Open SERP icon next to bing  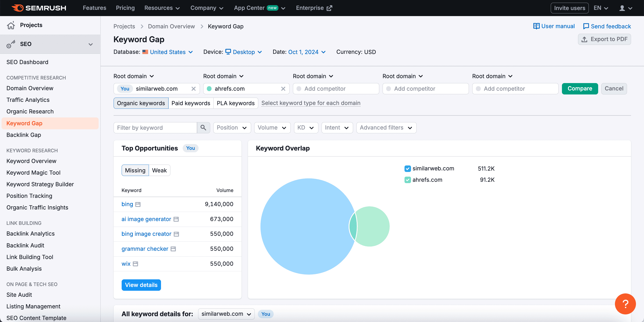pos(138,205)
